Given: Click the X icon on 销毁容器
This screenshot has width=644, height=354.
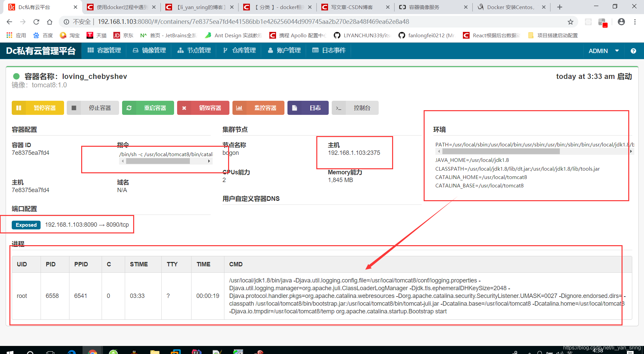Looking at the screenshot, I should point(184,108).
